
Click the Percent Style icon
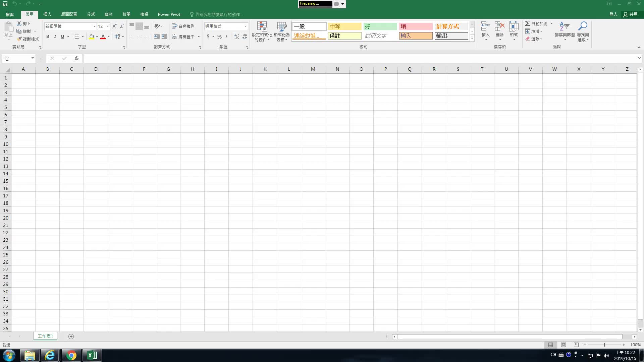[x=219, y=37]
